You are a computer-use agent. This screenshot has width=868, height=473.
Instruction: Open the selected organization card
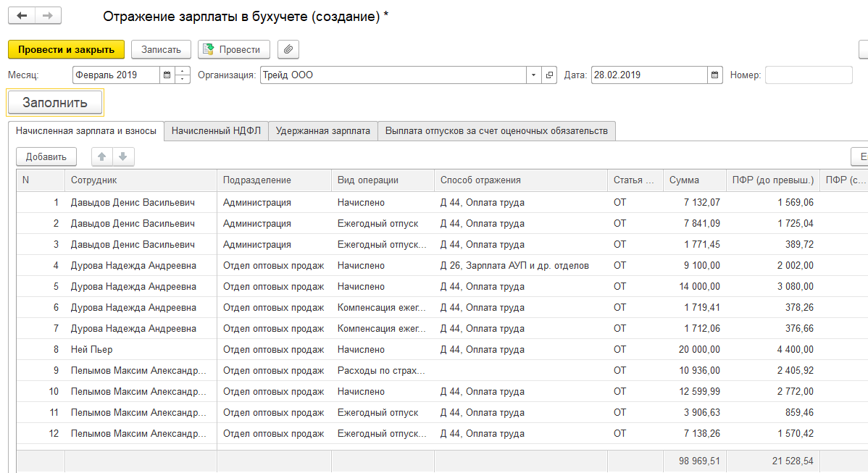(549, 75)
